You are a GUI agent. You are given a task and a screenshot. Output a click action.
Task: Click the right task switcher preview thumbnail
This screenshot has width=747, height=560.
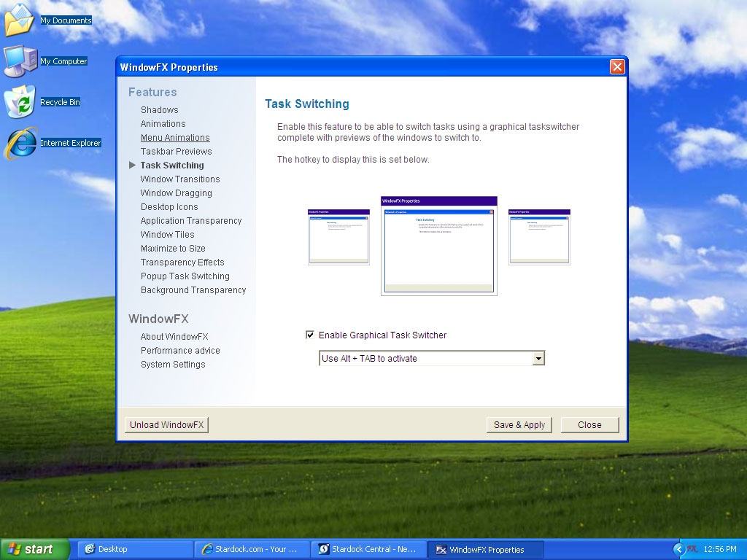pos(539,237)
